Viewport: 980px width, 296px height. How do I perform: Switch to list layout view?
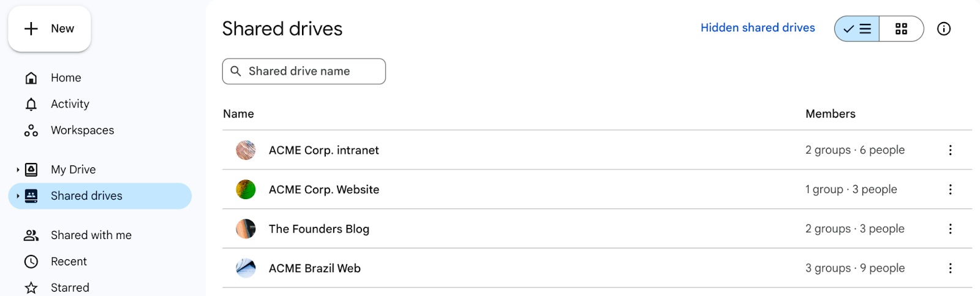(x=857, y=29)
